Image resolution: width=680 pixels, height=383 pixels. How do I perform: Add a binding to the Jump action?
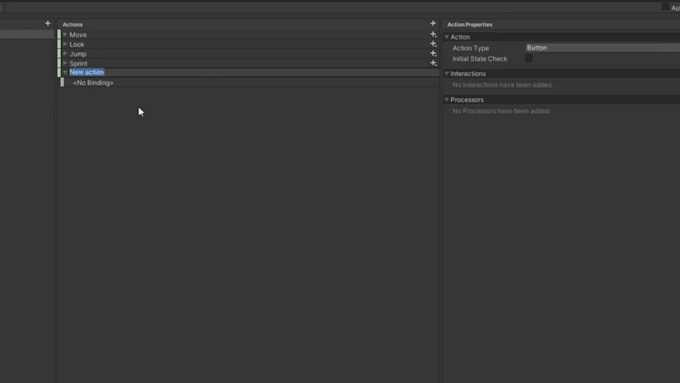click(x=433, y=53)
